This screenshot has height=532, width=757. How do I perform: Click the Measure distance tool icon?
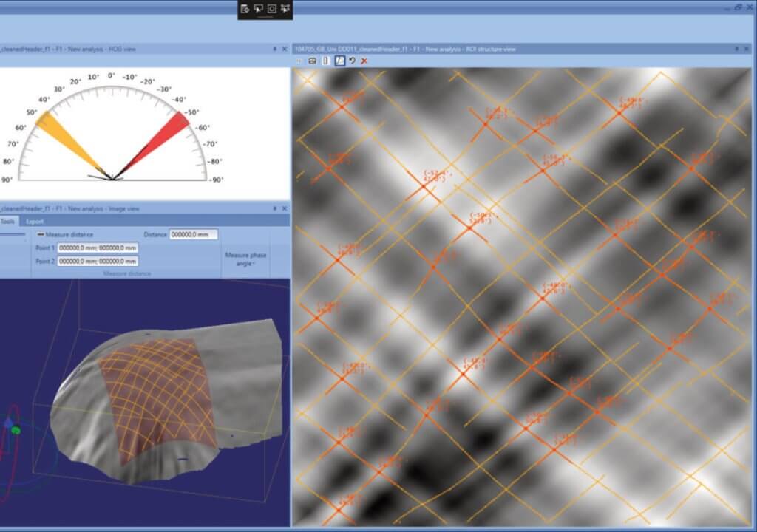click(42, 234)
